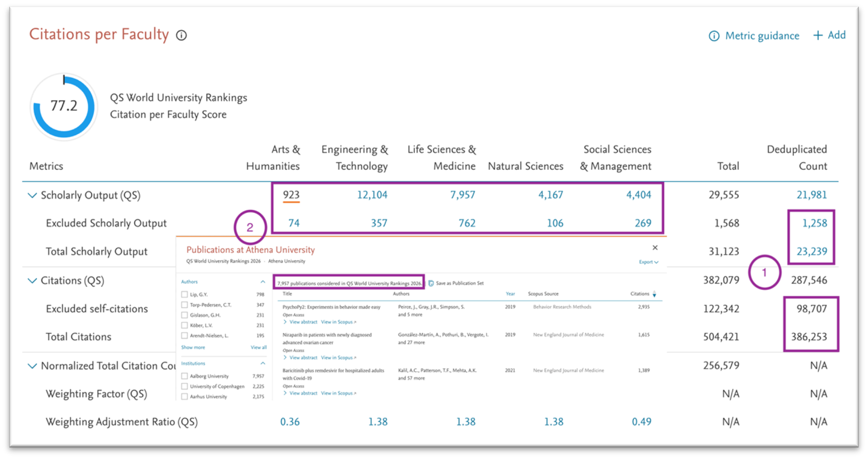Screen dimensions: 868x459
Task: Click the Save as Publication Set icon
Action: point(431,283)
